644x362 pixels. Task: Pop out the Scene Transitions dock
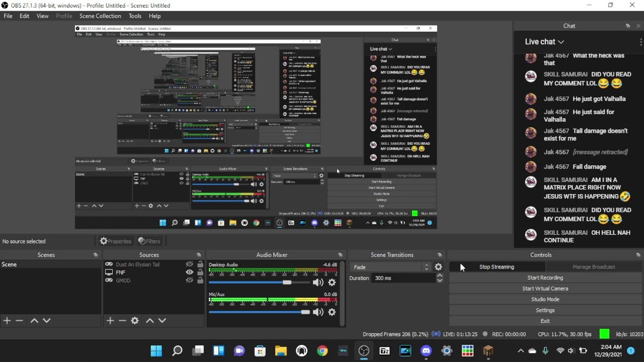(x=440, y=255)
